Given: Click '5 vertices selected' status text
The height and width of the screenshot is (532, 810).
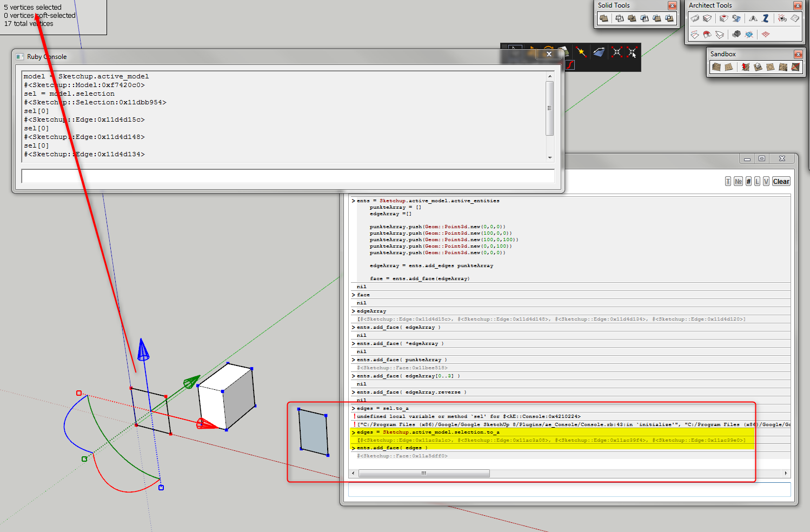Looking at the screenshot, I should (x=33, y=7).
